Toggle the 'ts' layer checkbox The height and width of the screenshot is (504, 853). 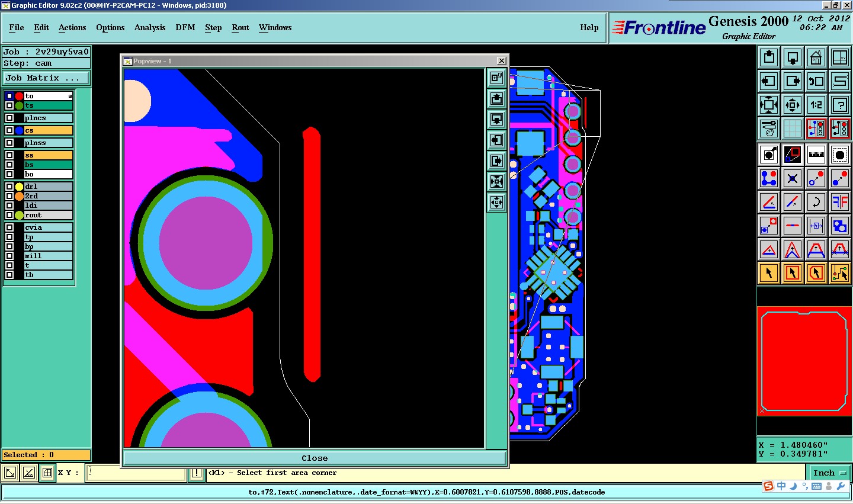click(9, 105)
